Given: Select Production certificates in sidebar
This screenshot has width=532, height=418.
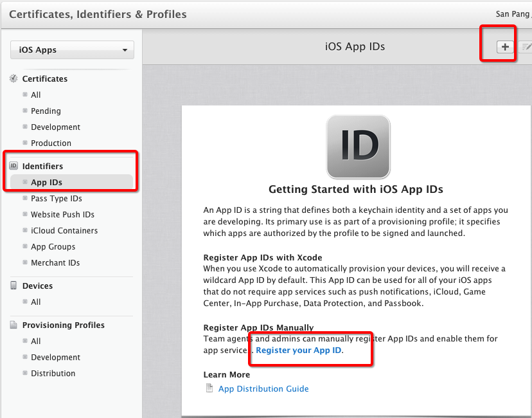Looking at the screenshot, I should (51, 143).
